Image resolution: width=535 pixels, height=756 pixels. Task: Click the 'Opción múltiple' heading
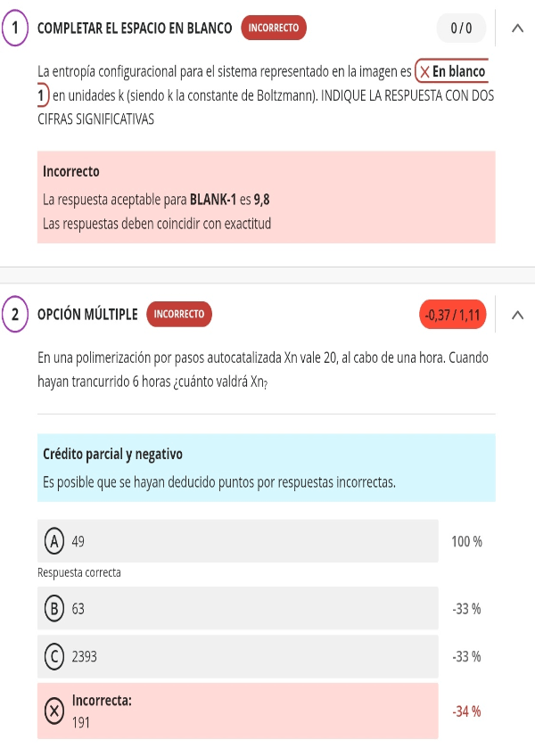point(87,314)
